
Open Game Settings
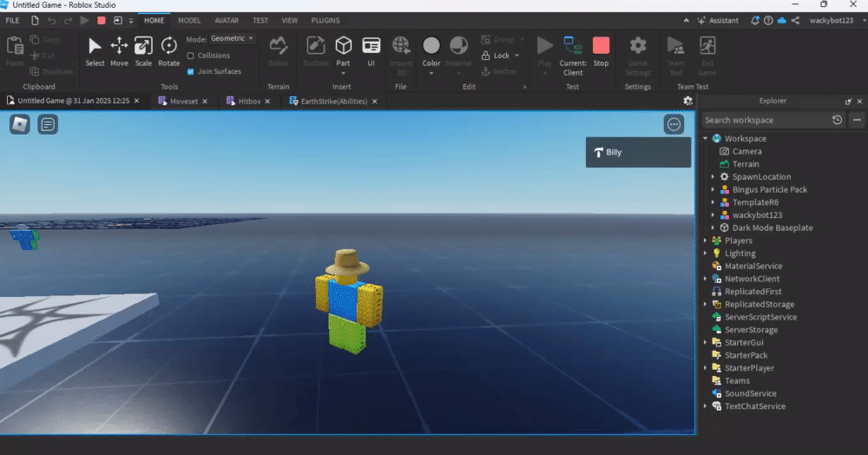638,56
